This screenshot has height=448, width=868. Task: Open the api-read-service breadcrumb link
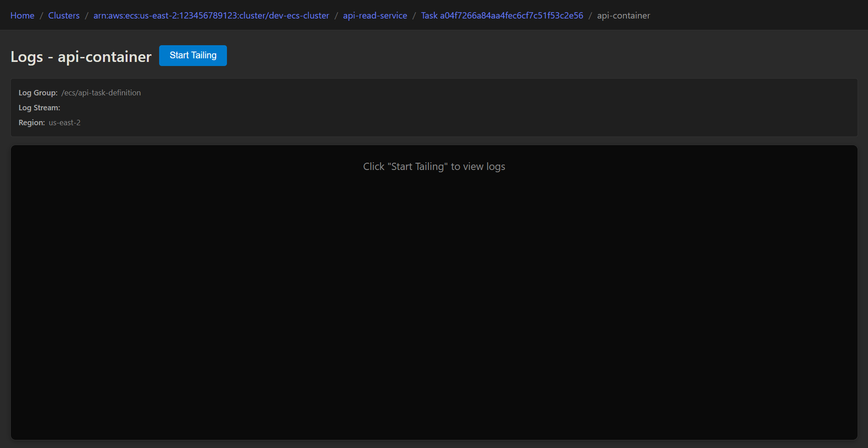(375, 15)
